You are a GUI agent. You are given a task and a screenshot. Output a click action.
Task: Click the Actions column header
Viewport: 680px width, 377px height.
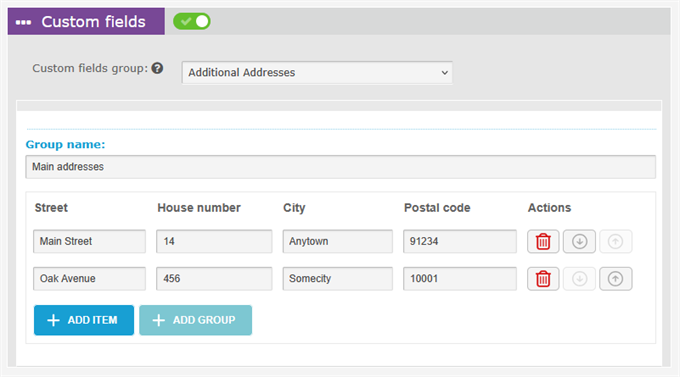549,208
